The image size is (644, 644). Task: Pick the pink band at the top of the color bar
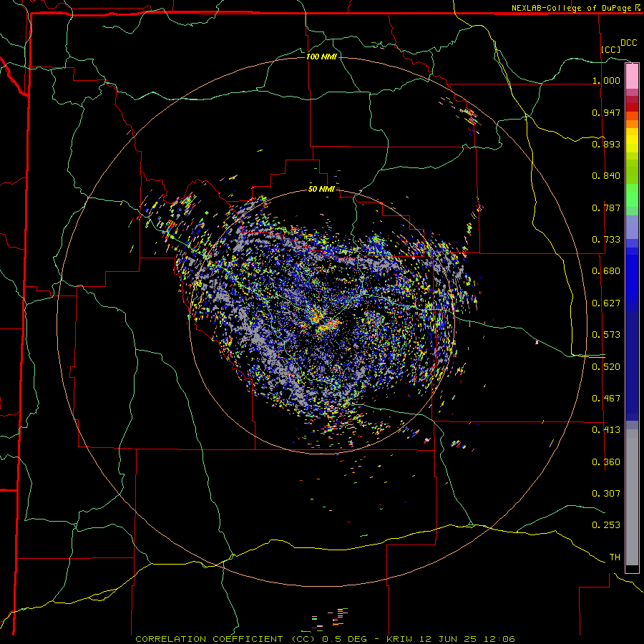[632, 77]
